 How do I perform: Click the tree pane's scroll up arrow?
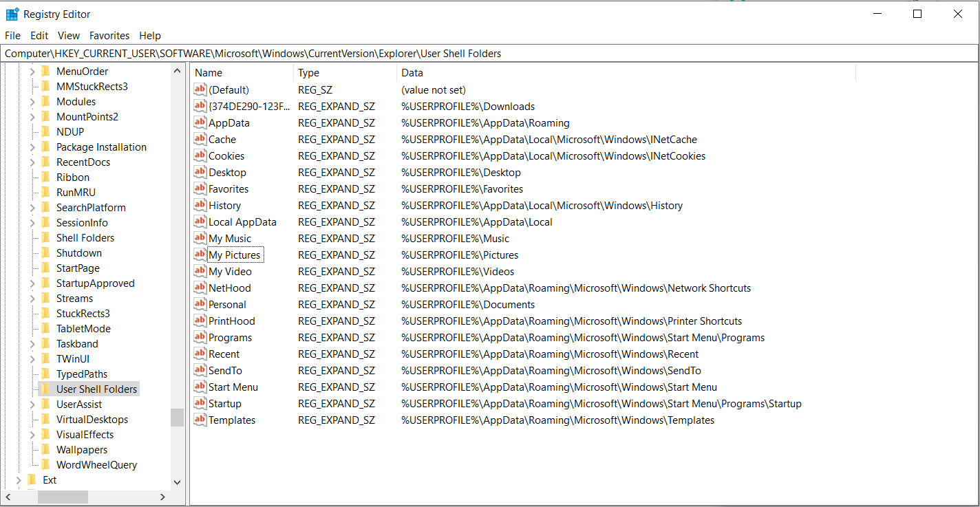click(177, 70)
